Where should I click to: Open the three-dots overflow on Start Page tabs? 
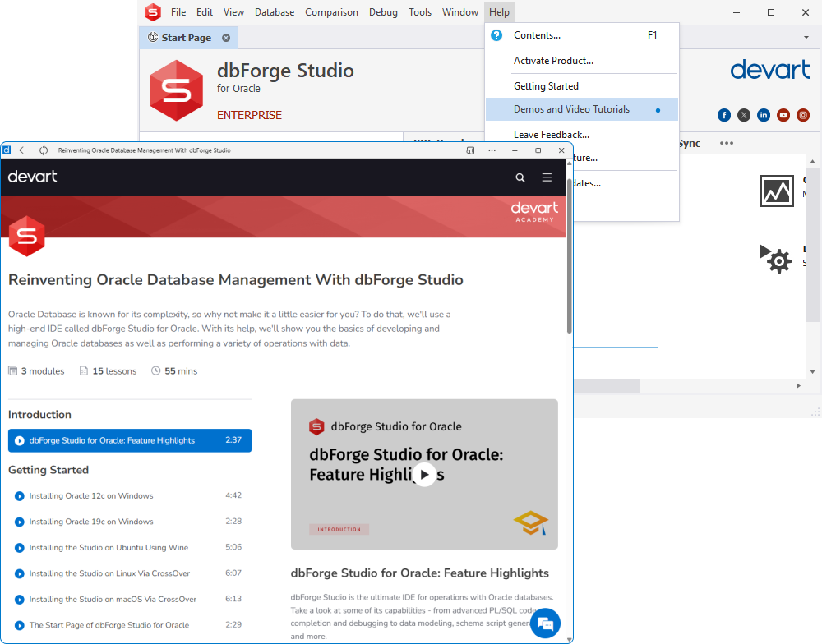(727, 143)
